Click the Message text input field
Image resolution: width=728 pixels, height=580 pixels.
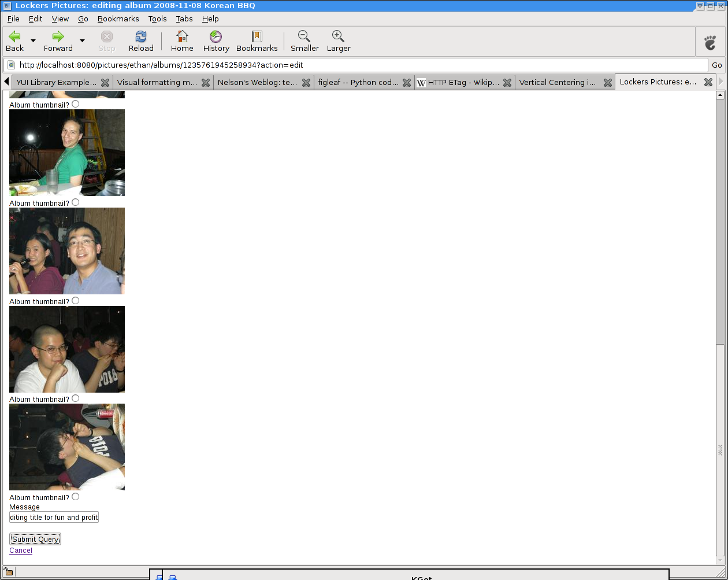(x=54, y=517)
